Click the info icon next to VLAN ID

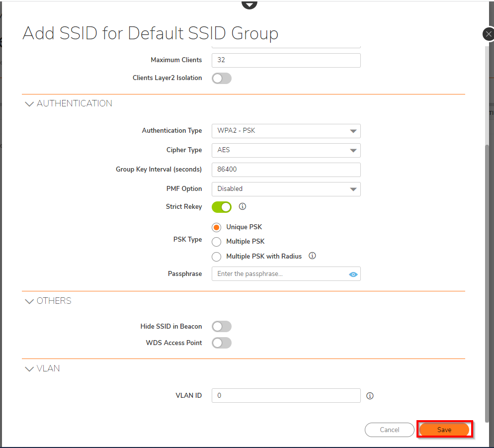click(x=370, y=396)
